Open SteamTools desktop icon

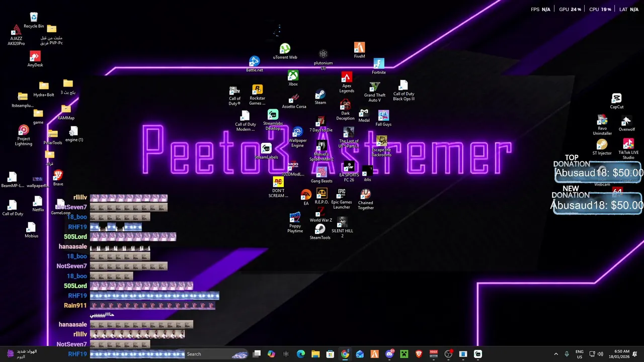(320, 232)
